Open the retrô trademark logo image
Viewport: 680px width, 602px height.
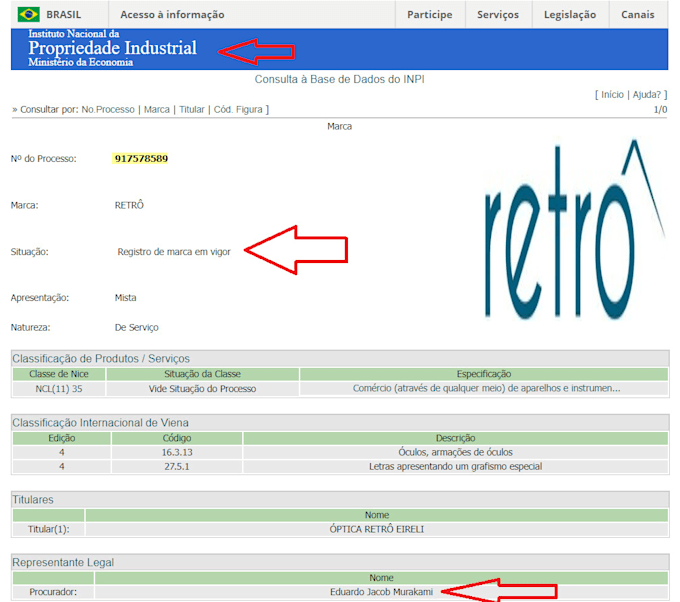(x=575, y=230)
